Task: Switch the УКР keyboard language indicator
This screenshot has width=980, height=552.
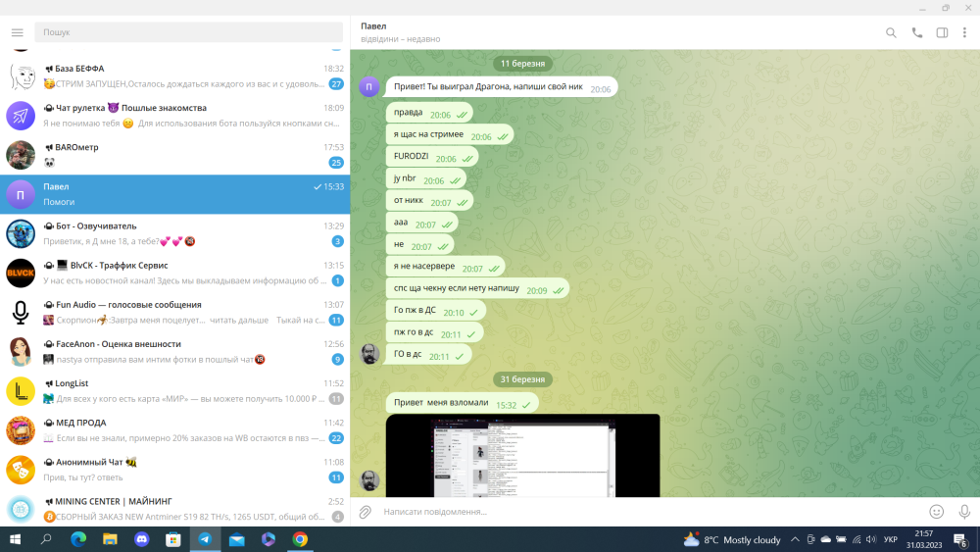Action: point(891,539)
